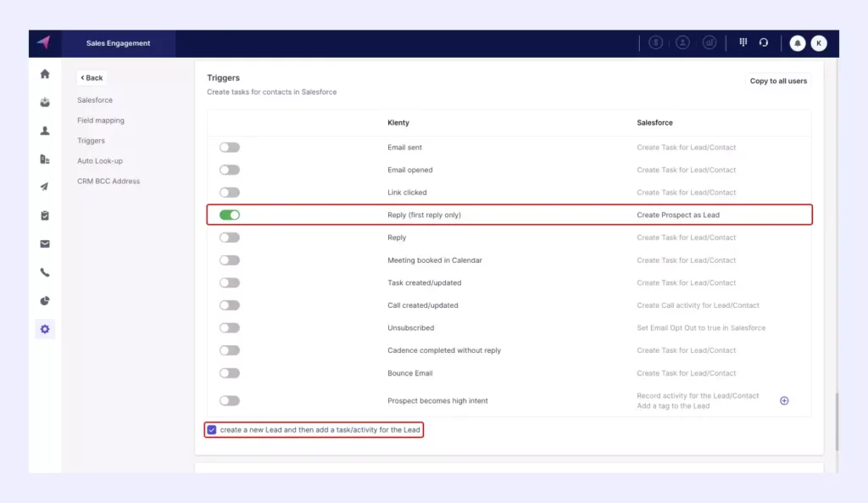Enable the Email sent trigger toggle

[229, 148]
